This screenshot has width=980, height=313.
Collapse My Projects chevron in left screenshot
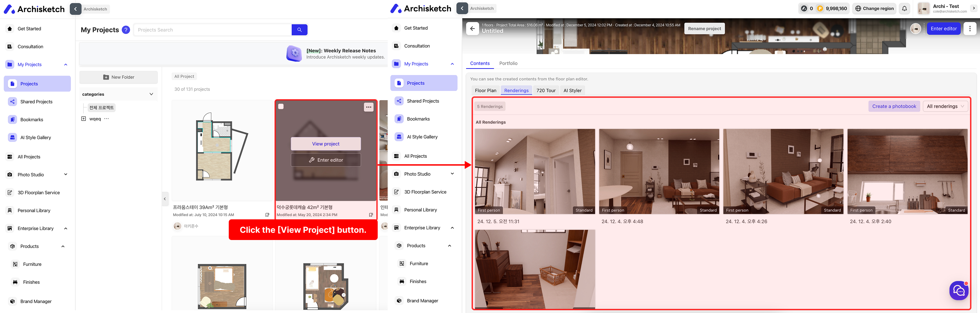coord(66,64)
